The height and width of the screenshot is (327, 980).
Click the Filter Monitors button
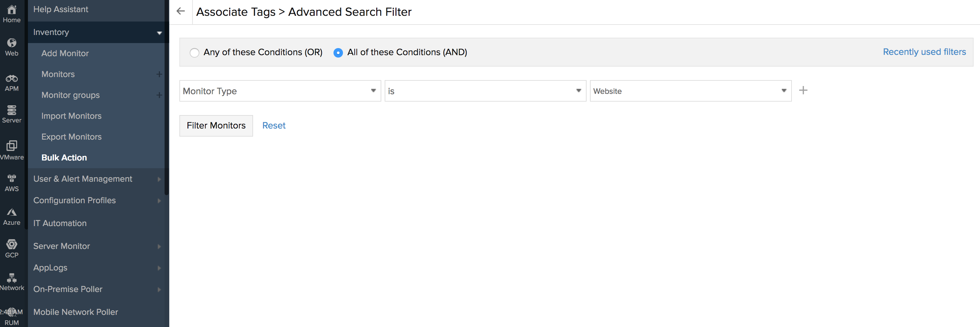tap(216, 125)
